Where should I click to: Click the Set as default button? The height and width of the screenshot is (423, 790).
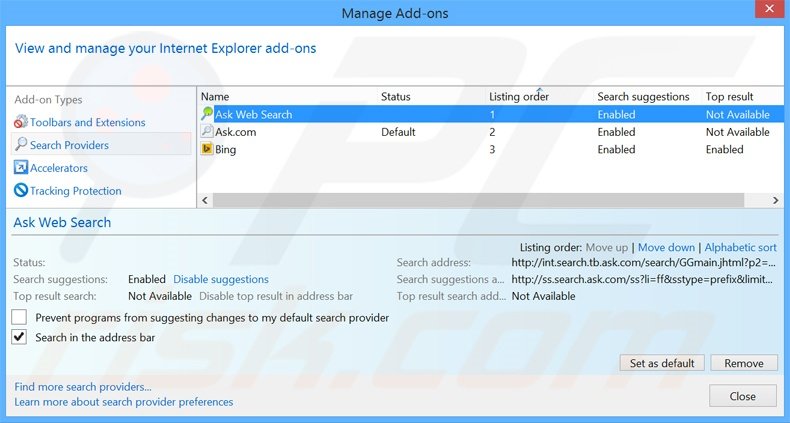(662, 363)
